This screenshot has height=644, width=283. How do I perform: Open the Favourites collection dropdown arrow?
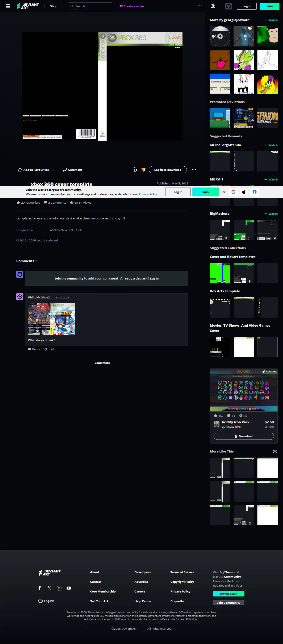[x=54, y=170]
